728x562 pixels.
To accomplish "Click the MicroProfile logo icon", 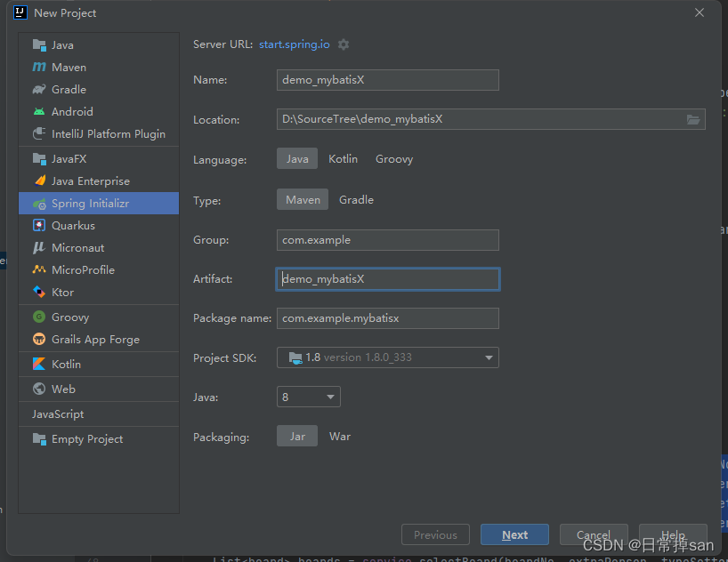I will click(39, 269).
